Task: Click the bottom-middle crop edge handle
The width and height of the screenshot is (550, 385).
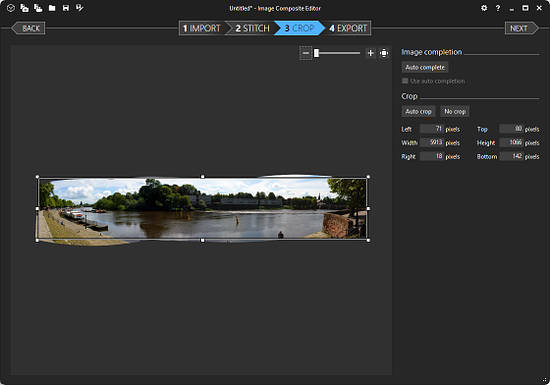Action: tap(202, 241)
